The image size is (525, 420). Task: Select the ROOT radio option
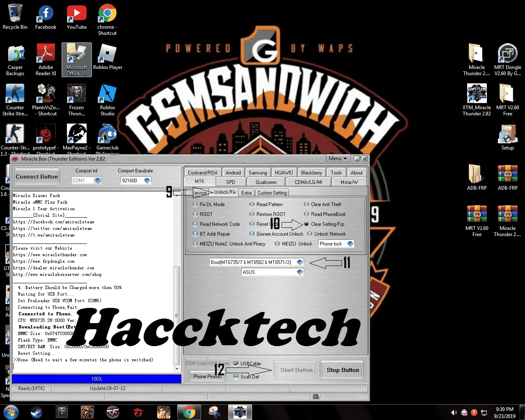[x=195, y=214]
